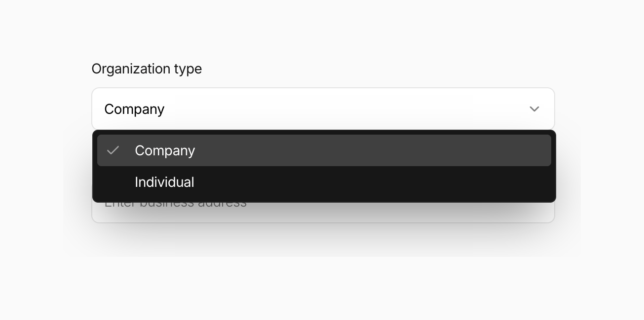Click the highlighted Company row in the menu
The height and width of the screenshot is (320, 644).
click(324, 150)
